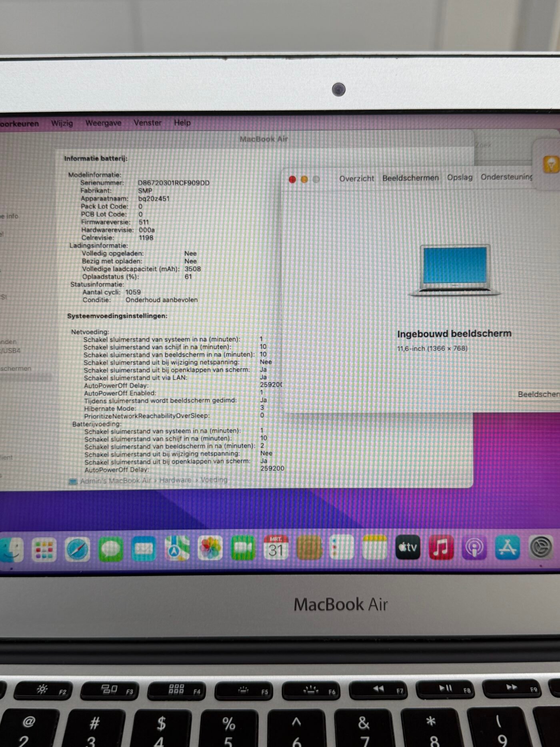Open Podcasts from the dock
The image size is (560, 747).
[474, 547]
